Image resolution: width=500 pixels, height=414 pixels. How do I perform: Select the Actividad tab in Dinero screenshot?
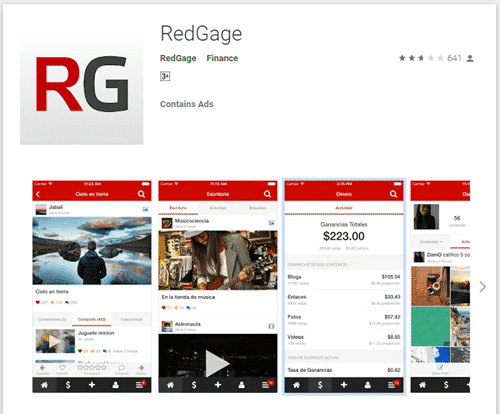(x=344, y=208)
